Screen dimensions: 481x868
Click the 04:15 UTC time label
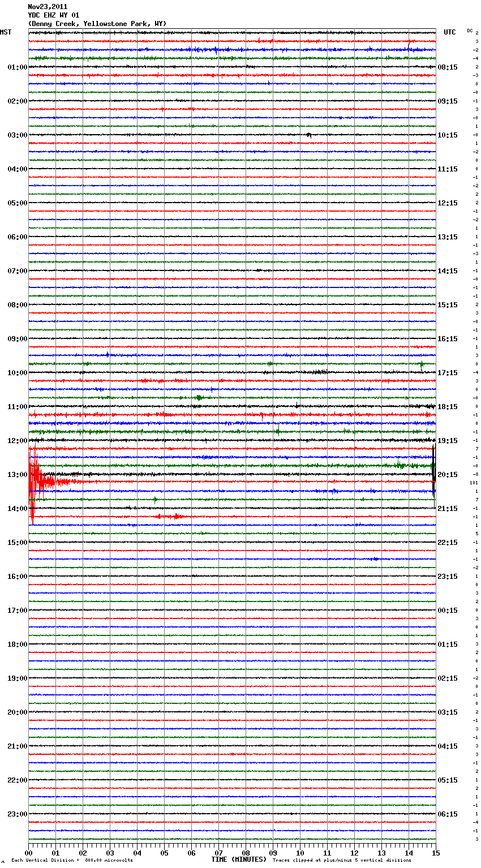pos(448,746)
